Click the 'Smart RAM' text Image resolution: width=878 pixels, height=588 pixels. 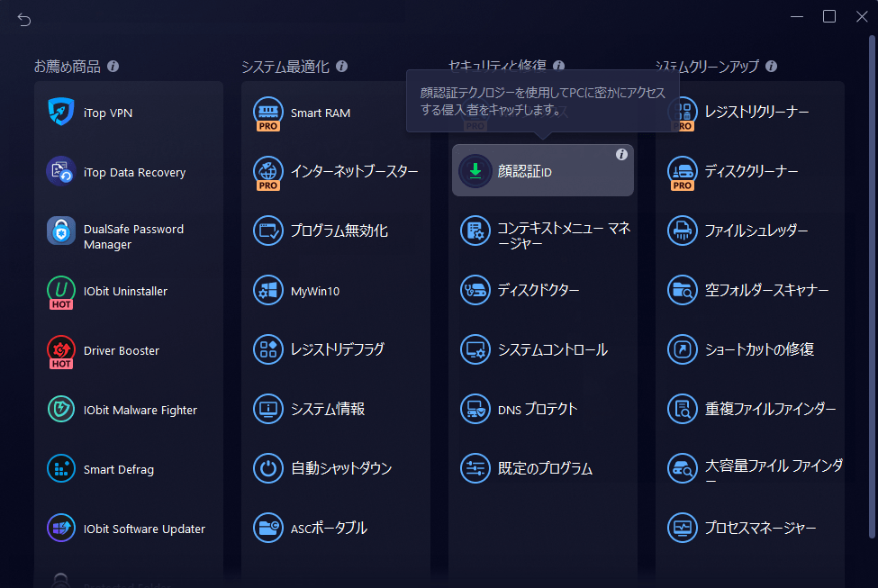(x=321, y=113)
